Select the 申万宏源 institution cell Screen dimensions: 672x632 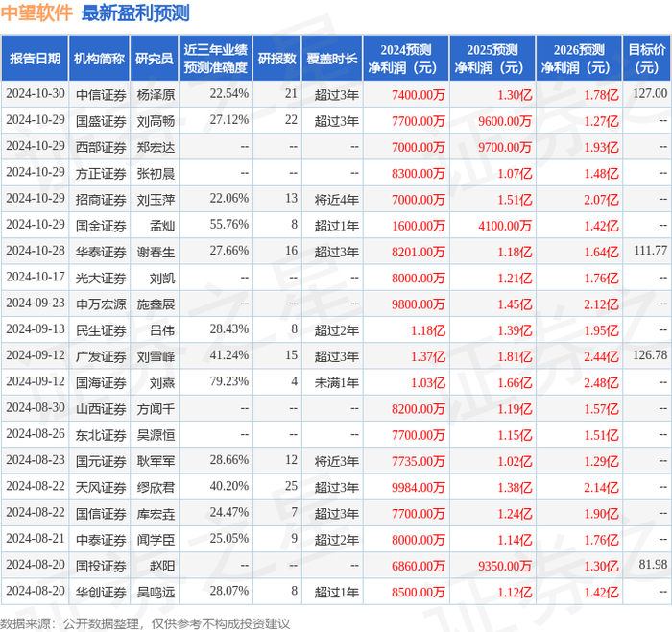click(x=101, y=304)
